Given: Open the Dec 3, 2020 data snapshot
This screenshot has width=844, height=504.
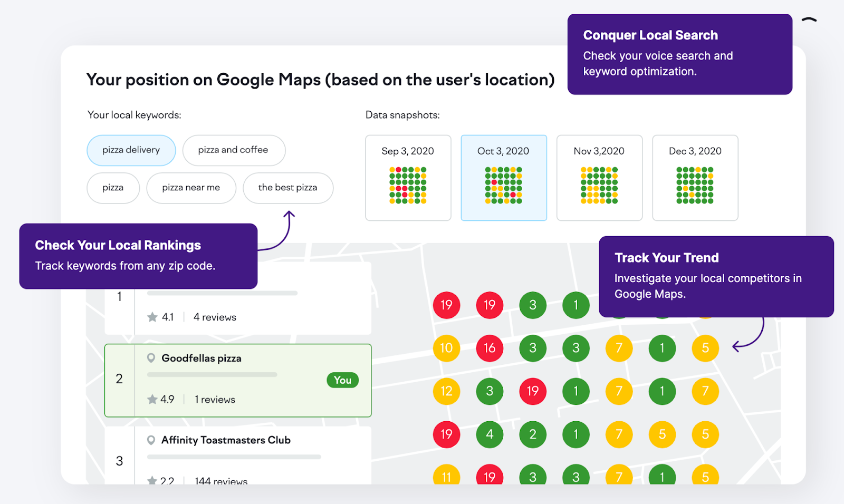Looking at the screenshot, I should 695,178.
